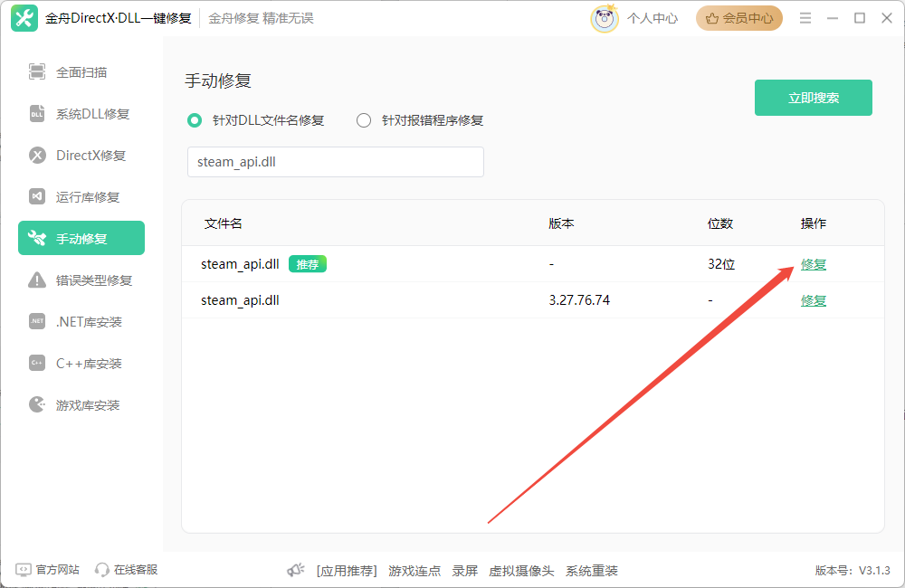The height and width of the screenshot is (588, 905).
Task: Select 针对DLL文件名修复 radio button
Action: click(195, 120)
